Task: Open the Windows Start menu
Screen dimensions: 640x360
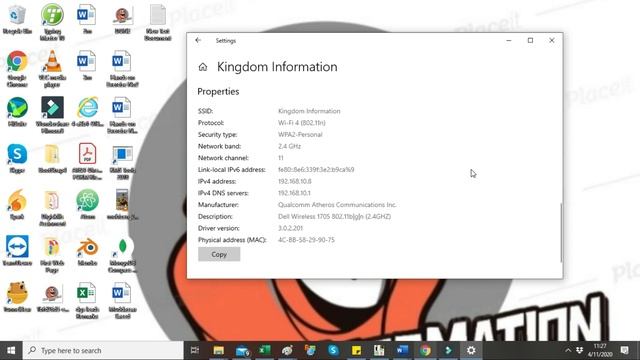Action: tap(11, 350)
